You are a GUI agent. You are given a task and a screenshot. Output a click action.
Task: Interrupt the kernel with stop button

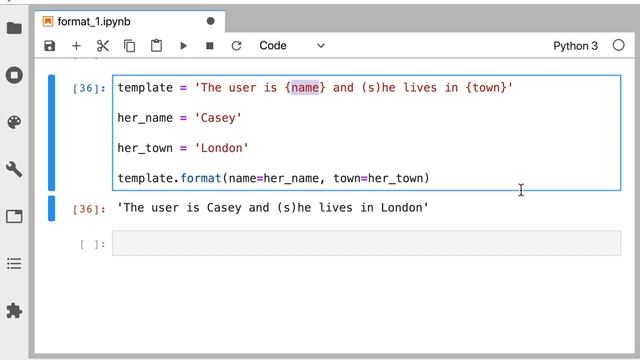point(210,46)
